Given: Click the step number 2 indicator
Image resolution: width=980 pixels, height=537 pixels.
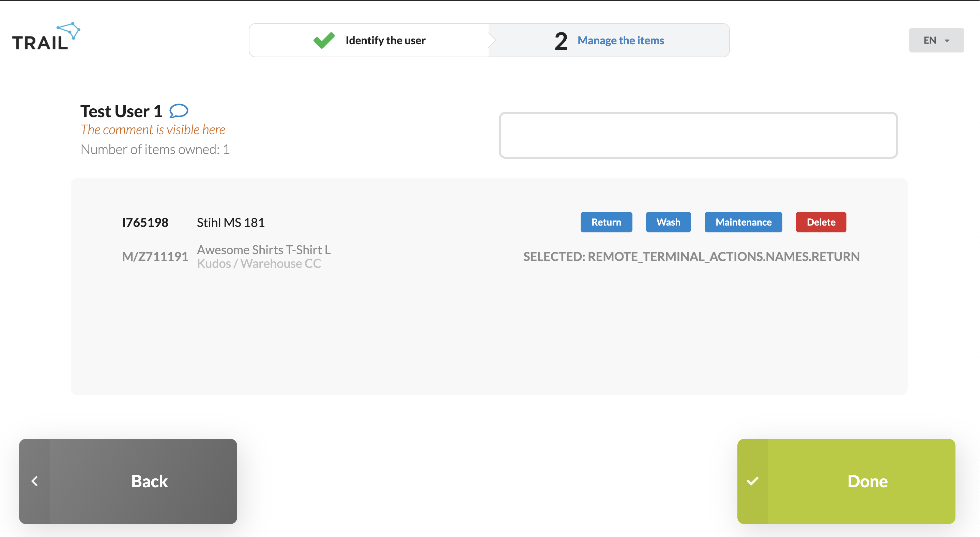Looking at the screenshot, I should pyautogui.click(x=561, y=41).
